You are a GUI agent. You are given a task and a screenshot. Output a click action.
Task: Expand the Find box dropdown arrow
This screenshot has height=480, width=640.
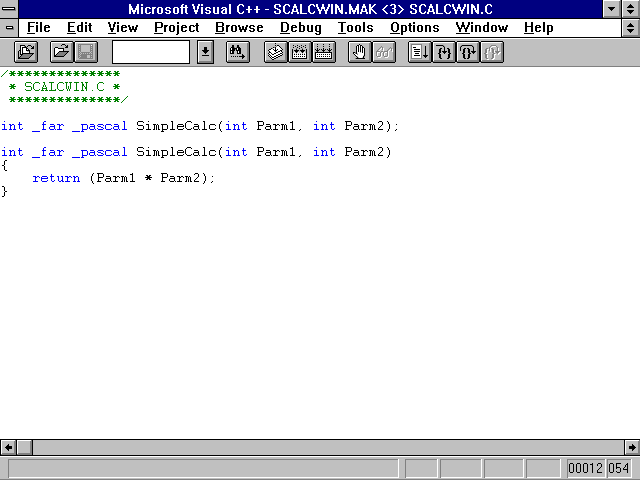click(205, 52)
